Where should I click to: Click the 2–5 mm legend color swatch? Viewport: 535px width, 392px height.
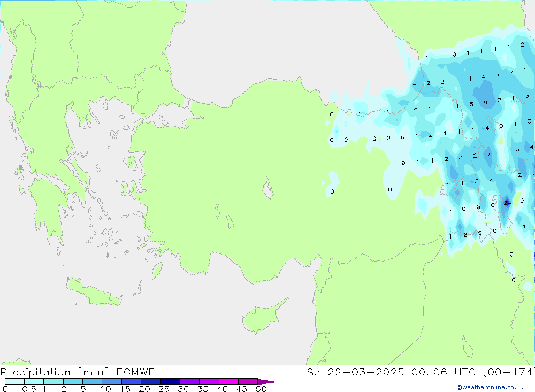(73, 381)
